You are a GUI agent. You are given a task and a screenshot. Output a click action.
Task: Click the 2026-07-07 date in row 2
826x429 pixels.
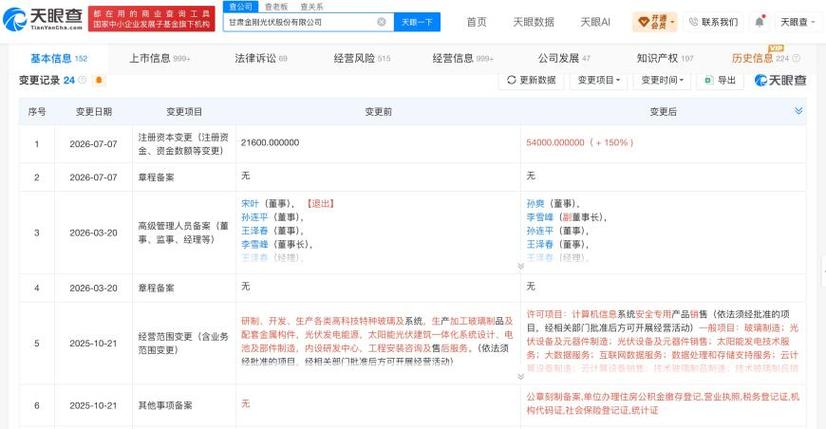coord(93,178)
